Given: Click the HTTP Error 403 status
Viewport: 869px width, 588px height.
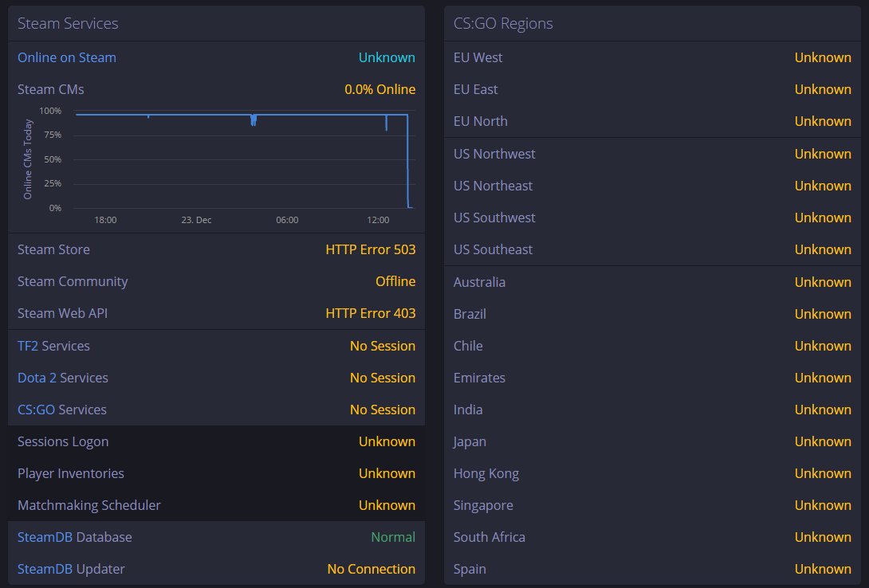Looking at the screenshot, I should (370, 313).
